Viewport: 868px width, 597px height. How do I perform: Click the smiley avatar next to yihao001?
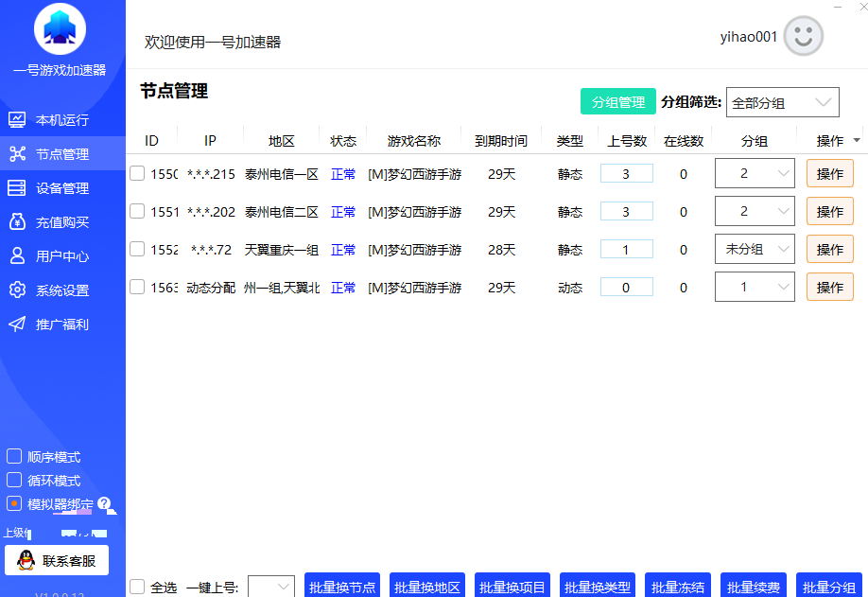803,36
